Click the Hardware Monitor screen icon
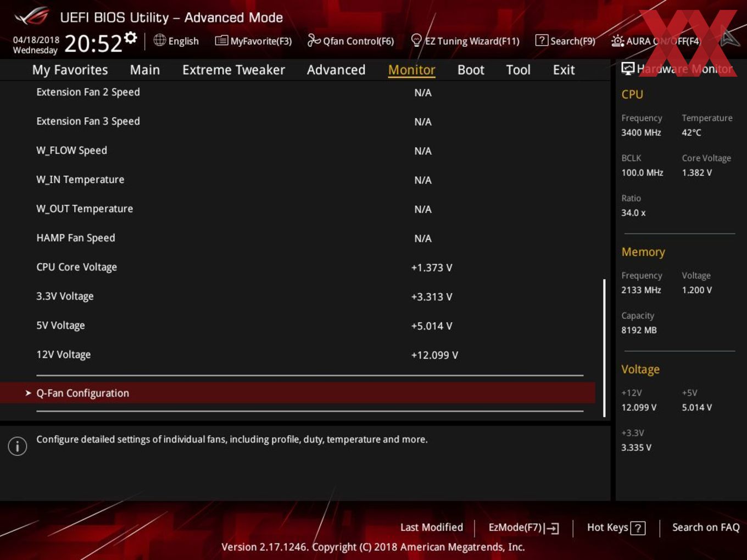The height and width of the screenshot is (560, 747). 628,69
